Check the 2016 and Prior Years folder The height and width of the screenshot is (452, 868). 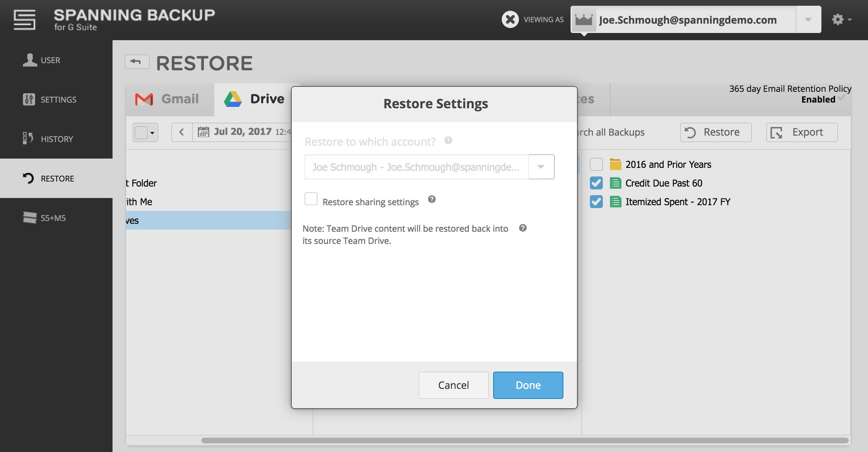pos(596,164)
